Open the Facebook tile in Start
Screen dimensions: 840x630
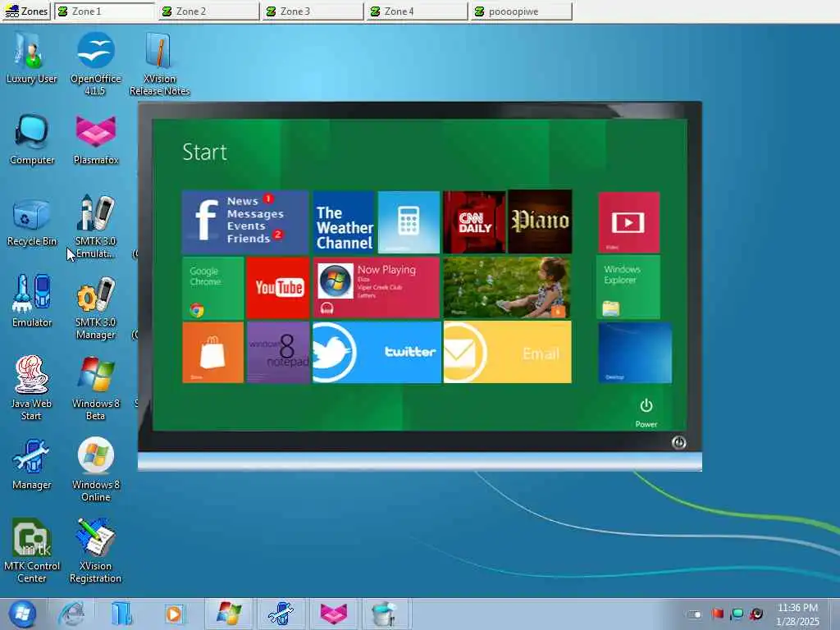coord(245,221)
